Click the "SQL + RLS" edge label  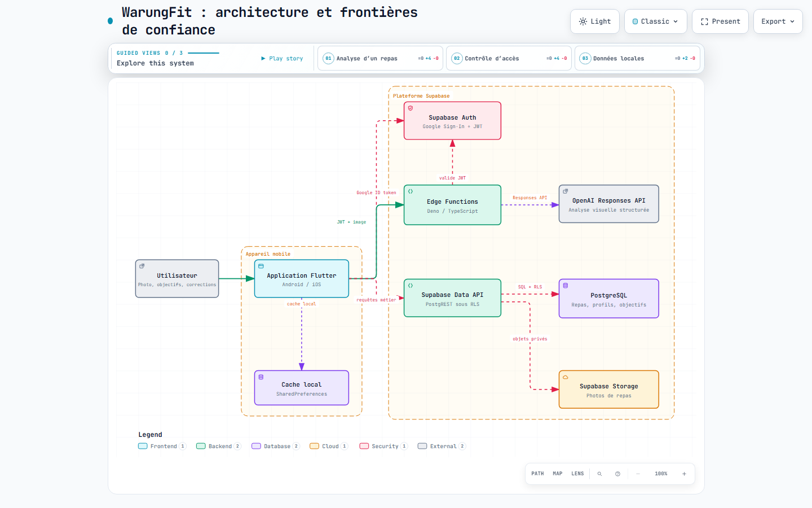click(530, 287)
